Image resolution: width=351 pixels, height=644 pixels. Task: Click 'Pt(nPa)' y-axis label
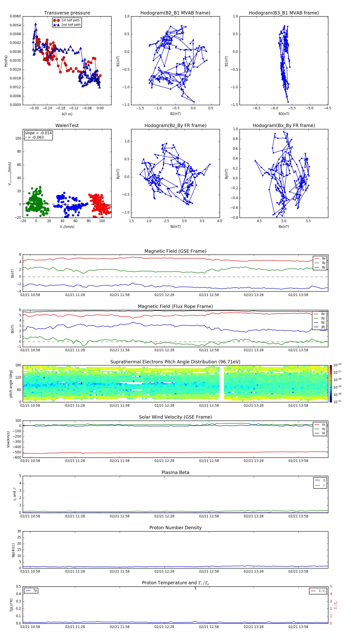(6, 61)
